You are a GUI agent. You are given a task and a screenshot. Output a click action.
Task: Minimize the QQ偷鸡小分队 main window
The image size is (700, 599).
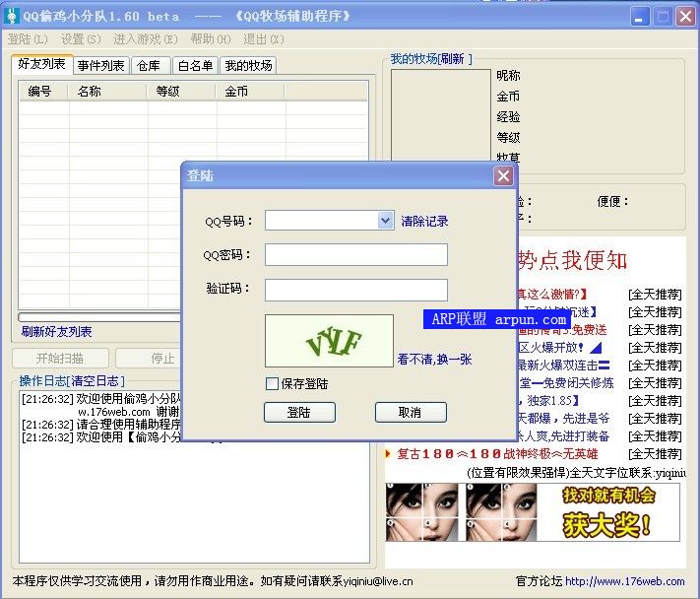639,17
